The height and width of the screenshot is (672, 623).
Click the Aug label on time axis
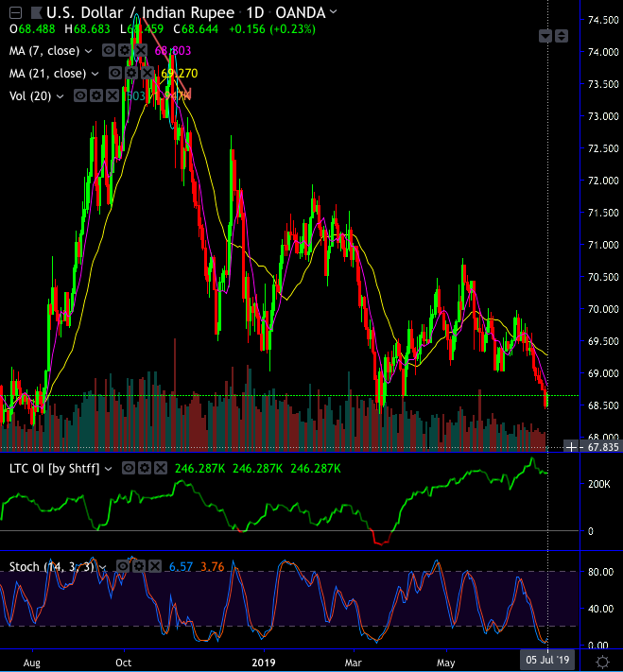[32, 663]
